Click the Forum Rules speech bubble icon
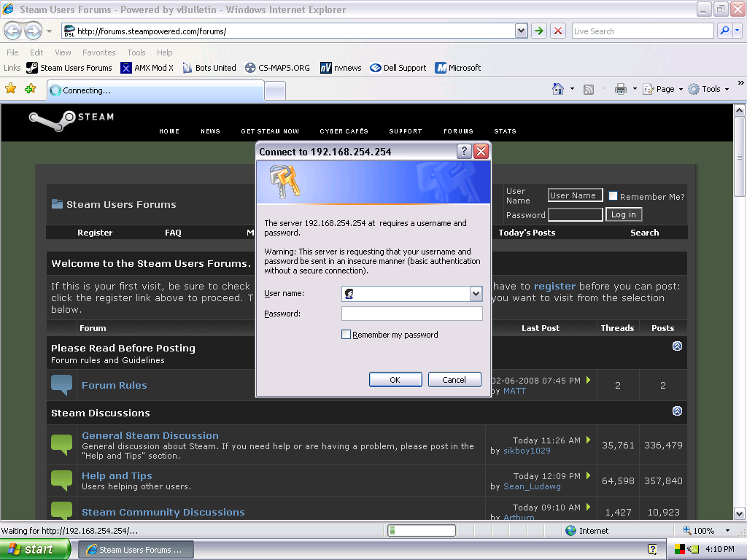 point(61,385)
